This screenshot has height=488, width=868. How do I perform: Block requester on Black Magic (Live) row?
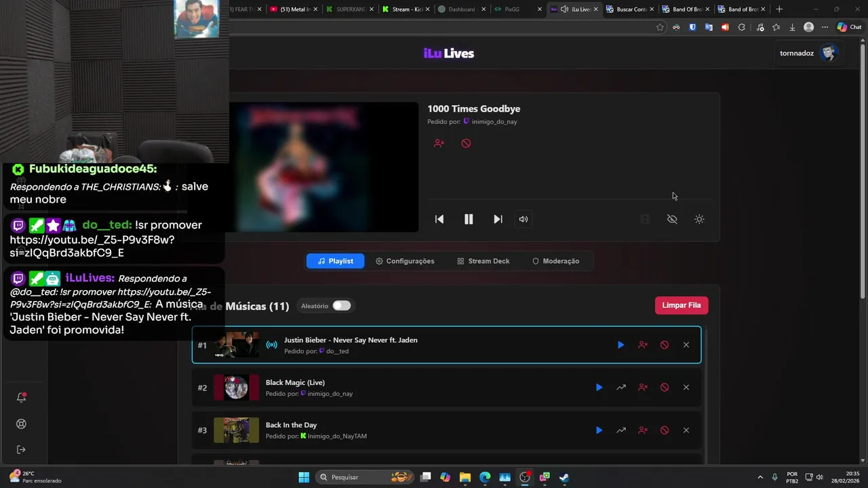[643, 388]
